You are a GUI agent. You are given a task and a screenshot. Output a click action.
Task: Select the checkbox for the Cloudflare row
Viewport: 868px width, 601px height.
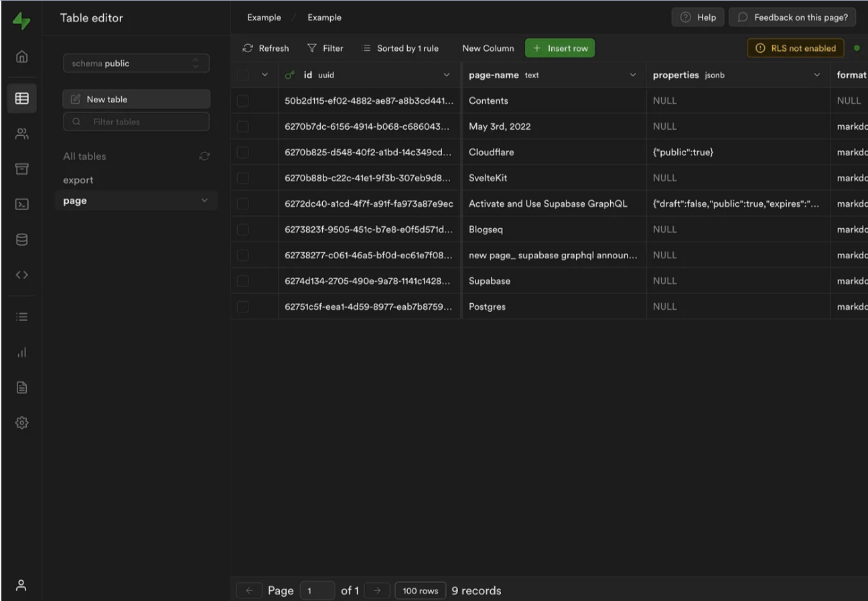pyautogui.click(x=242, y=153)
